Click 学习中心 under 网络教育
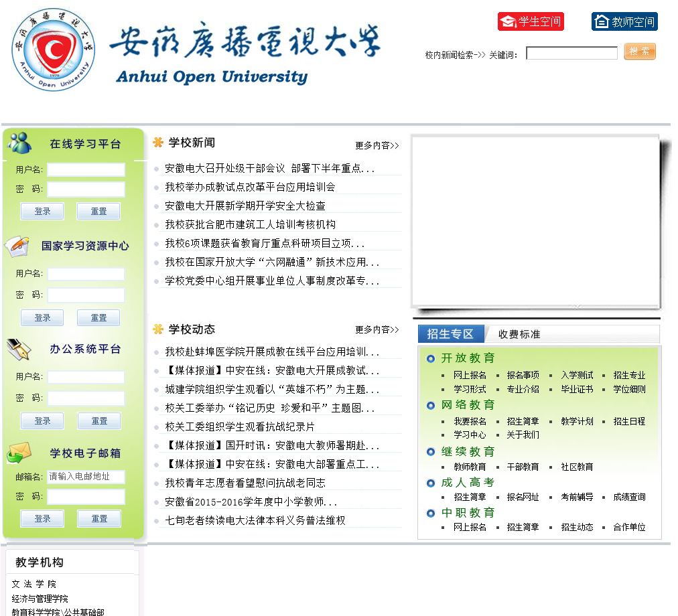This screenshot has width=678, height=616. [470, 435]
